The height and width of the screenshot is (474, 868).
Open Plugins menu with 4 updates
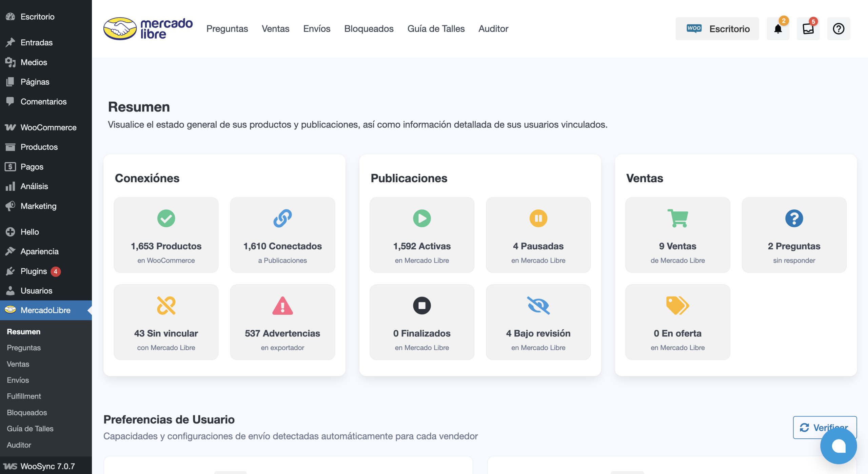pyautogui.click(x=46, y=271)
